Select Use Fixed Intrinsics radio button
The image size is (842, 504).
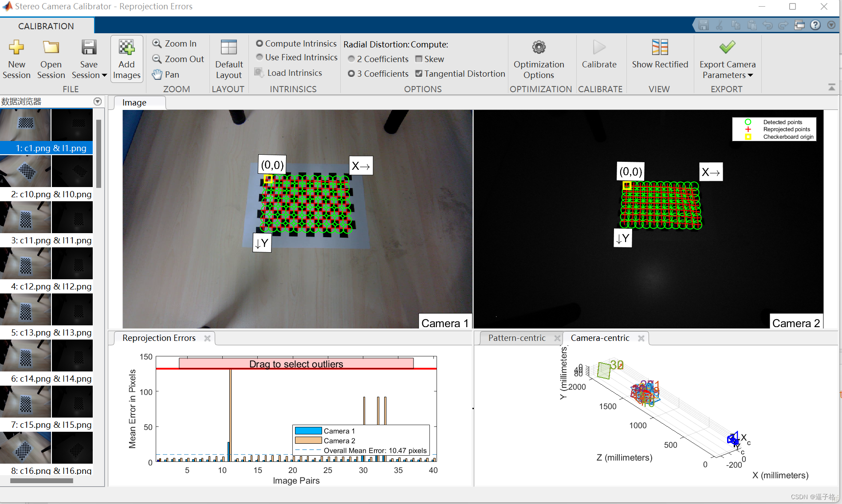click(260, 57)
